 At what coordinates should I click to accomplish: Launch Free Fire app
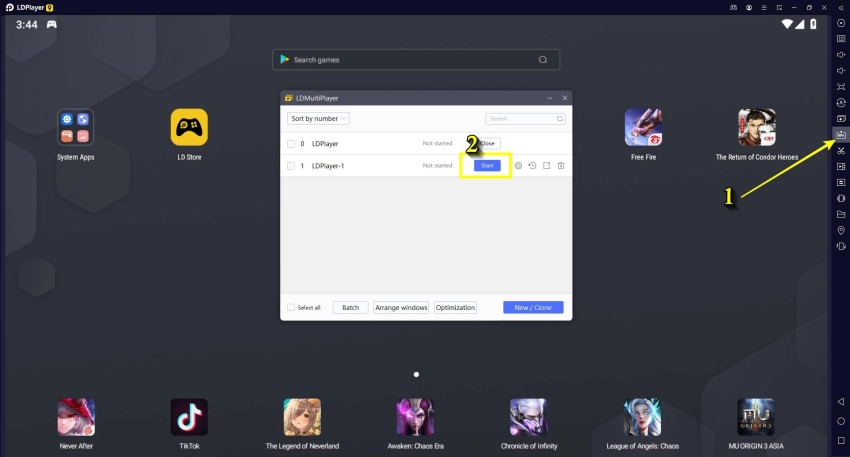pos(643,128)
